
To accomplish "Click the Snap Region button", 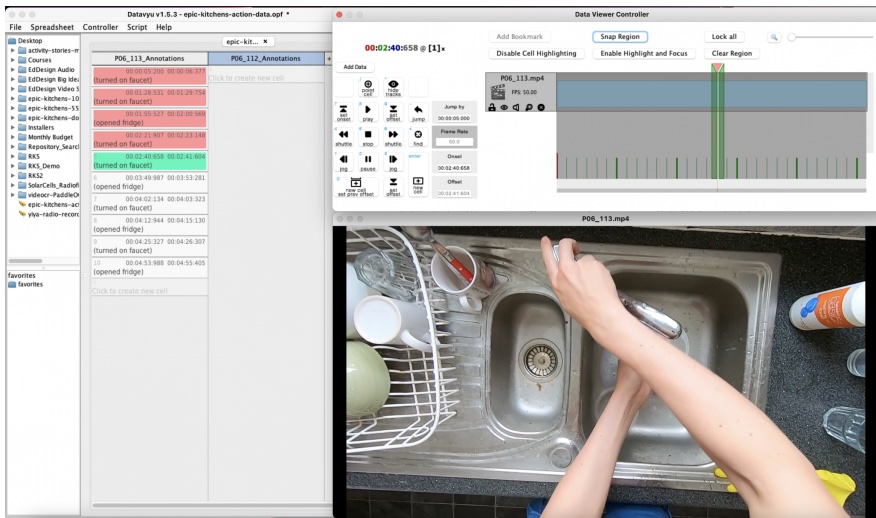I will (620, 37).
